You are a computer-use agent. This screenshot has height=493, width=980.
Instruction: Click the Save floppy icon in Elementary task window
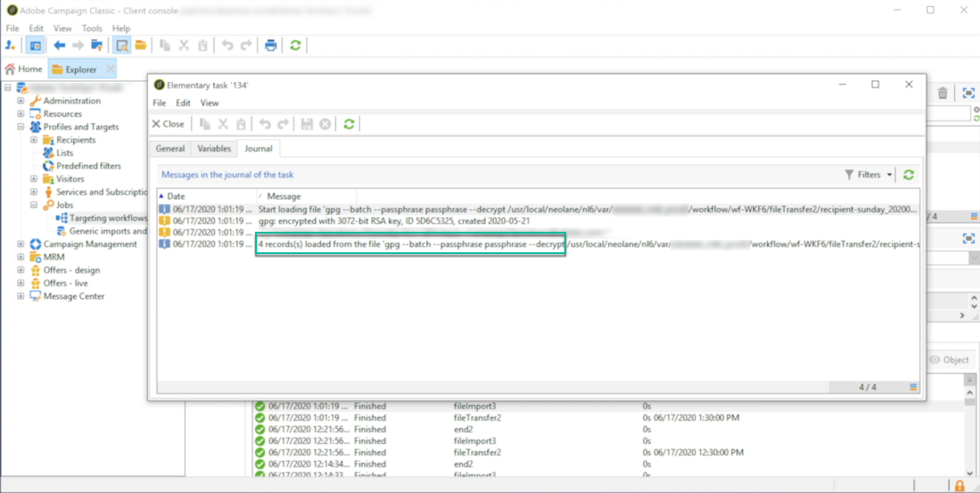pyautogui.click(x=307, y=124)
